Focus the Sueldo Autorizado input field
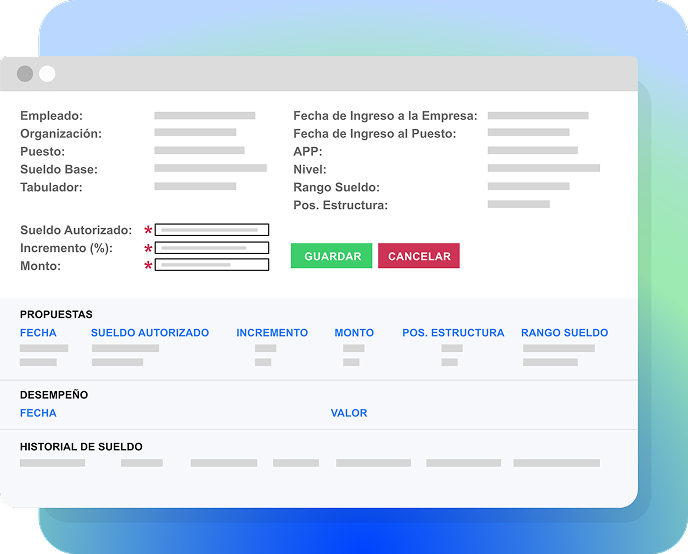 212,230
